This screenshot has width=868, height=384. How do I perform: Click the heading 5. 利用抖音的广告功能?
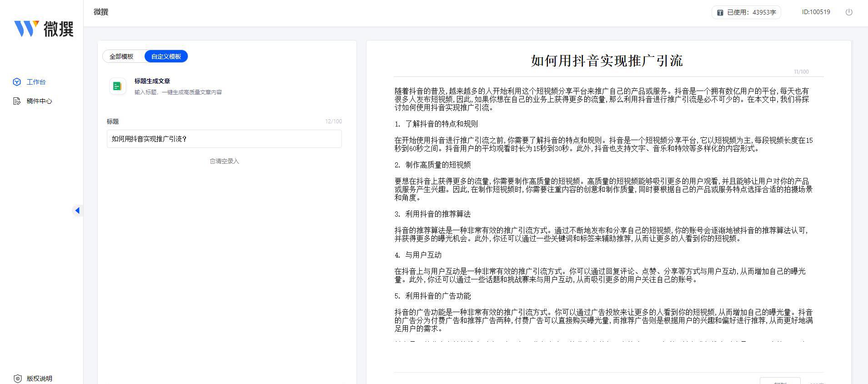[432, 296]
